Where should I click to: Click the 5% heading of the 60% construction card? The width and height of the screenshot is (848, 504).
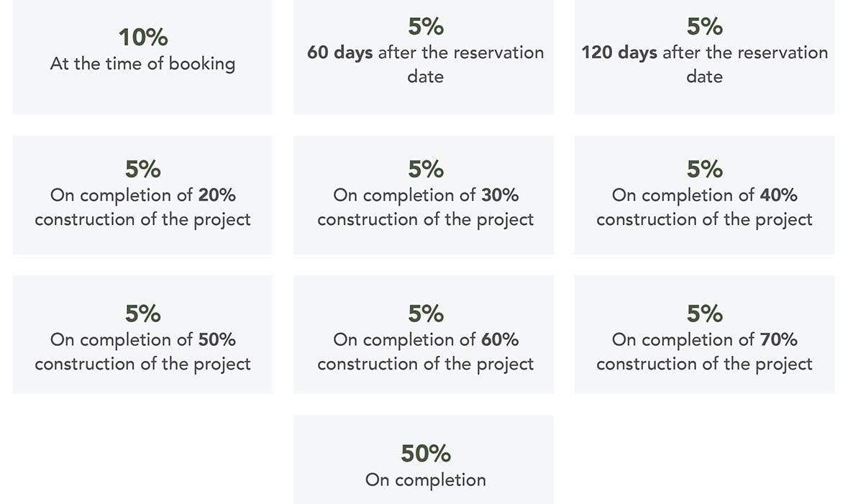425,313
